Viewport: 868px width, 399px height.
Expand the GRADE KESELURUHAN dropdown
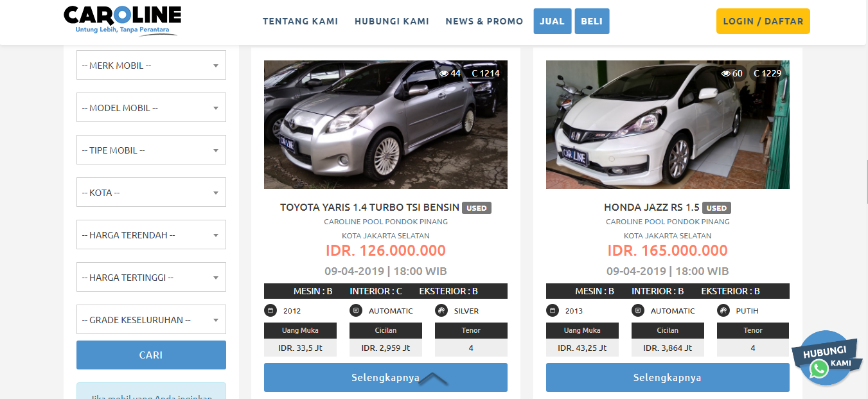coord(151,319)
